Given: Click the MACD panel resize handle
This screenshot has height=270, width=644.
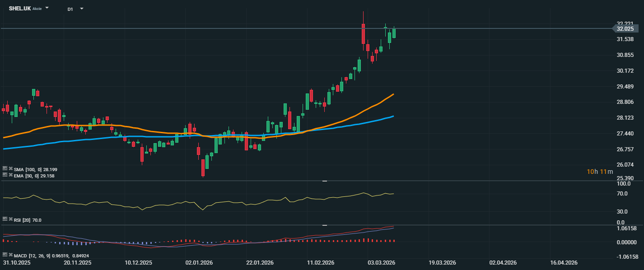Looking at the screenshot, I should [x=324, y=225].
